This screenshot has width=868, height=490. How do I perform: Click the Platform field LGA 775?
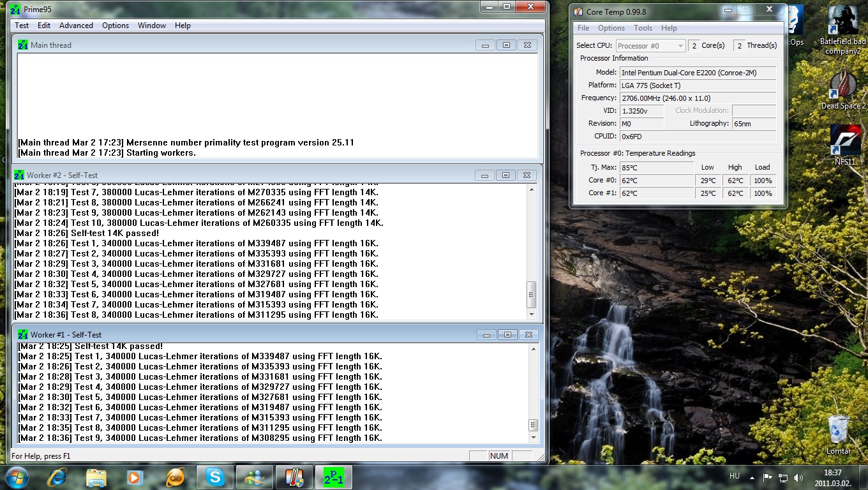(698, 85)
